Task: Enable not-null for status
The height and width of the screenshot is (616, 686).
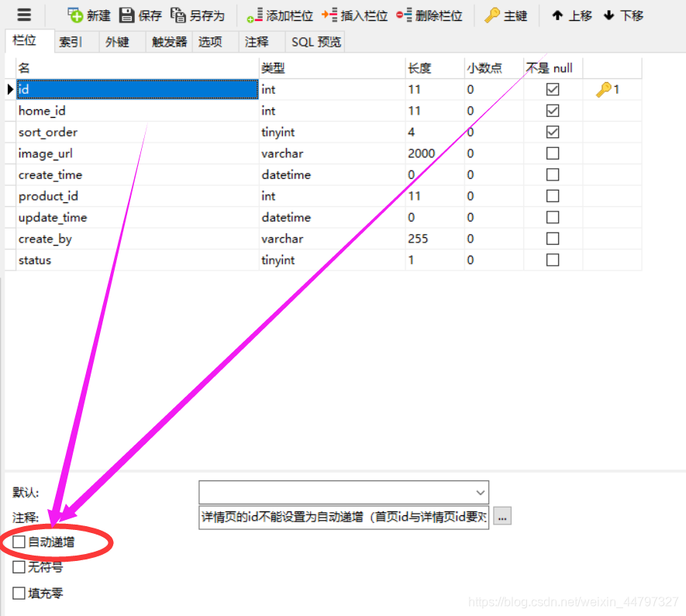Action: click(553, 260)
